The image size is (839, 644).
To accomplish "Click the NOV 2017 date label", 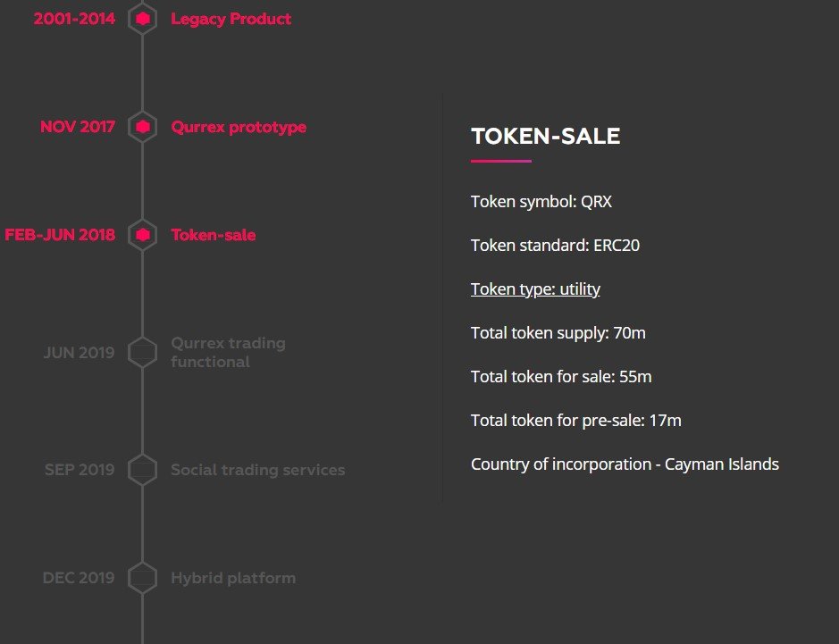I will 78,127.
